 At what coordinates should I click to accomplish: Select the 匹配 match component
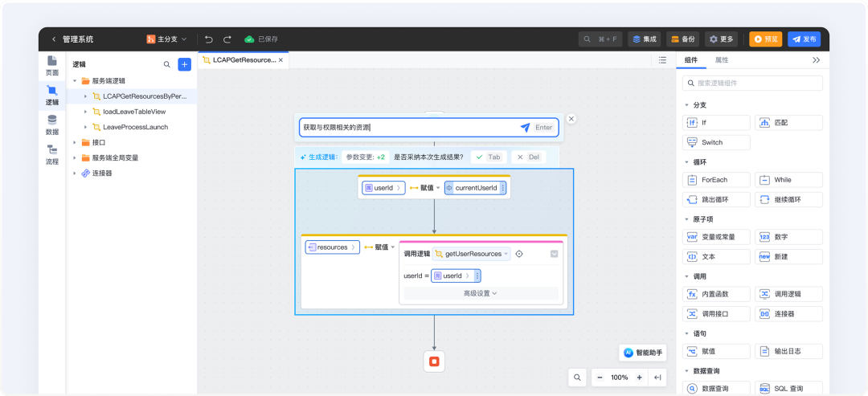tap(789, 123)
